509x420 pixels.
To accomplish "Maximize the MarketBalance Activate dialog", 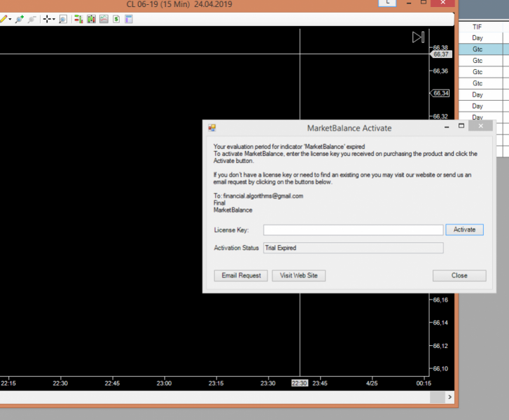I will 461,126.
